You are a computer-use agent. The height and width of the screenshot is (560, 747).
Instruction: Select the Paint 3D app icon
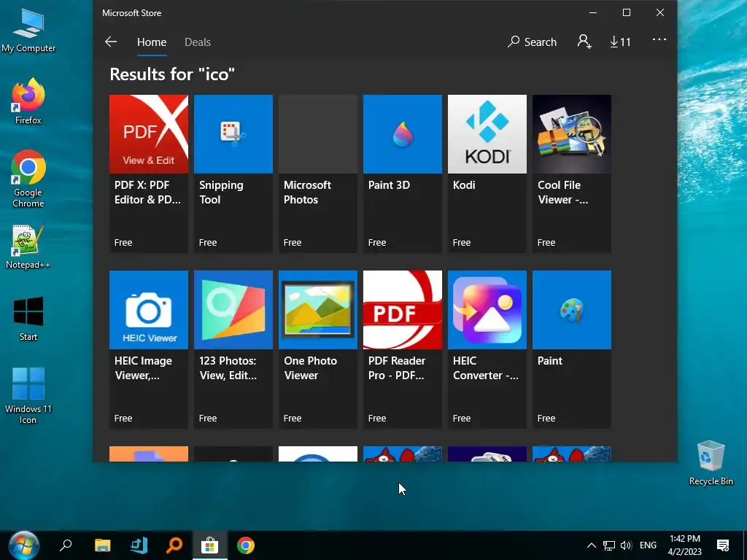pos(403,134)
